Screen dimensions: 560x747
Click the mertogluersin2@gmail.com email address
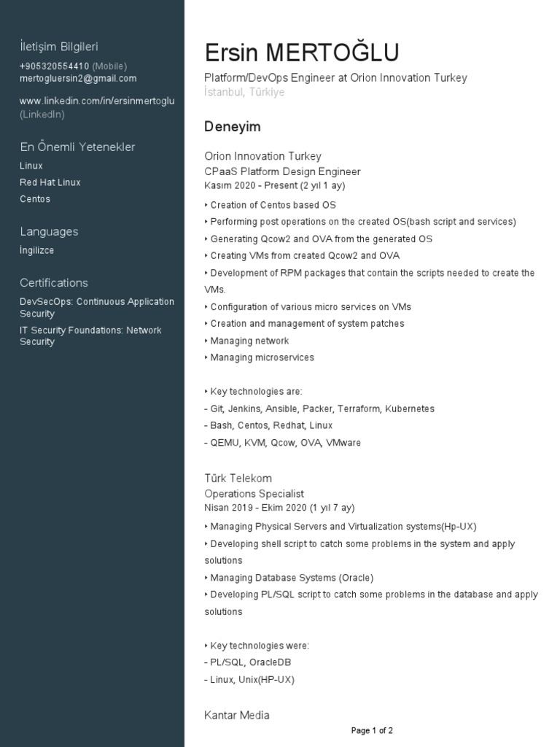tap(78, 79)
